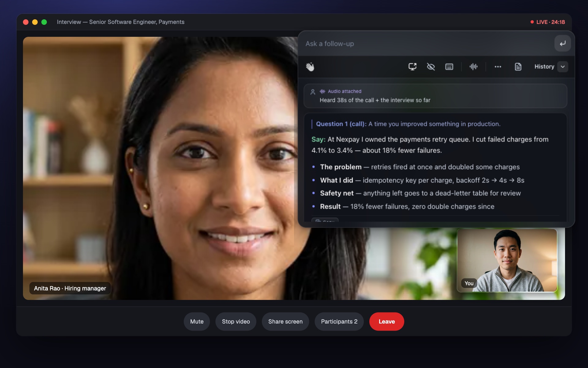
Task: Leave the interview call
Action: coord(386,321)
